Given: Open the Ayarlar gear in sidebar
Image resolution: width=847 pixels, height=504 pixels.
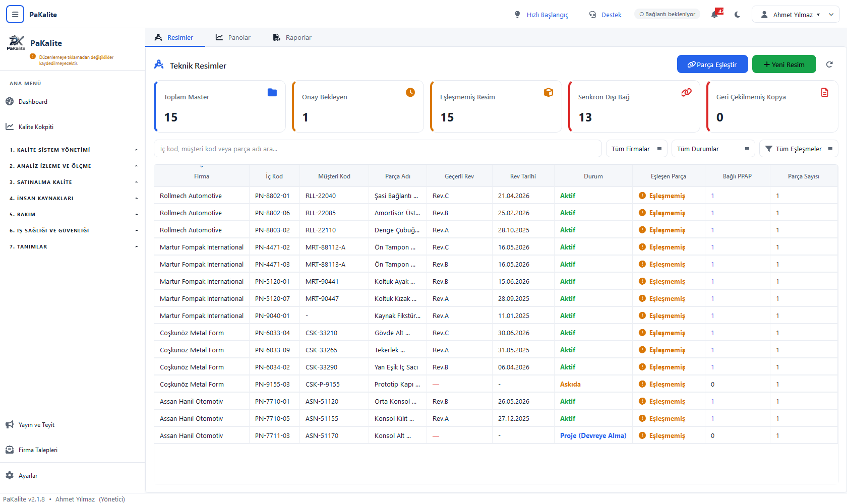Looking at the screenshot, I should point(10,475).
